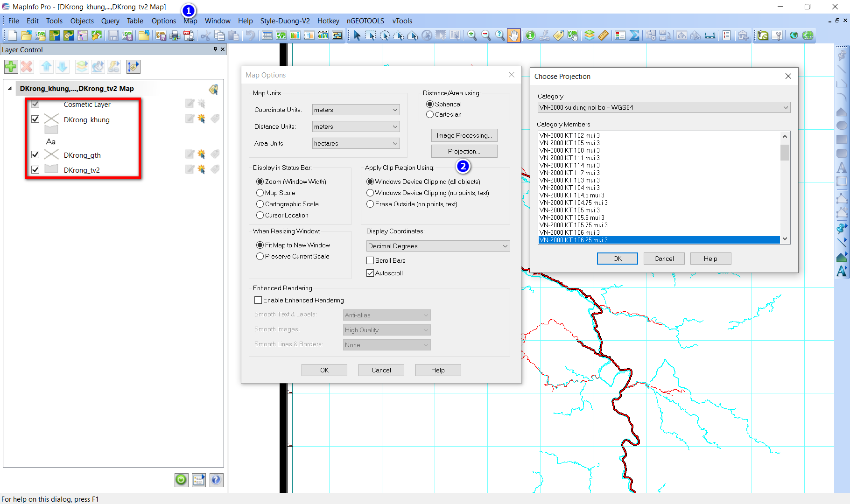The width and height of the screenshot is (850, 504).
Task: Click the Print icon in toolbar
Action: [175, 35]
